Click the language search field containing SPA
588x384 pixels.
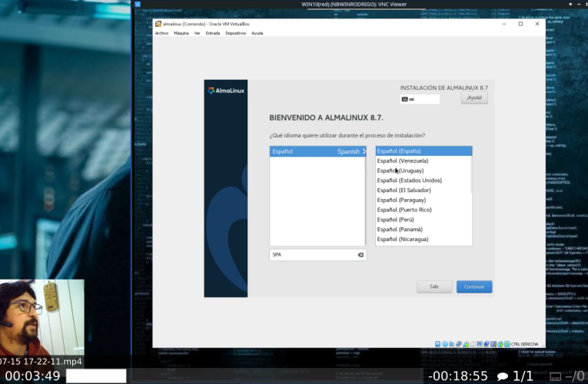pos(317,255)
